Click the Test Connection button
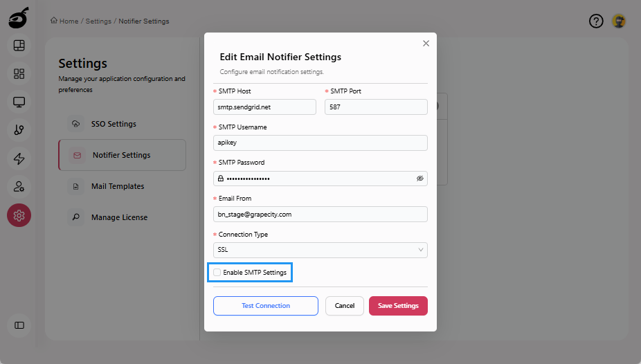This screenshot has height=364, width=641. (266, 306)
